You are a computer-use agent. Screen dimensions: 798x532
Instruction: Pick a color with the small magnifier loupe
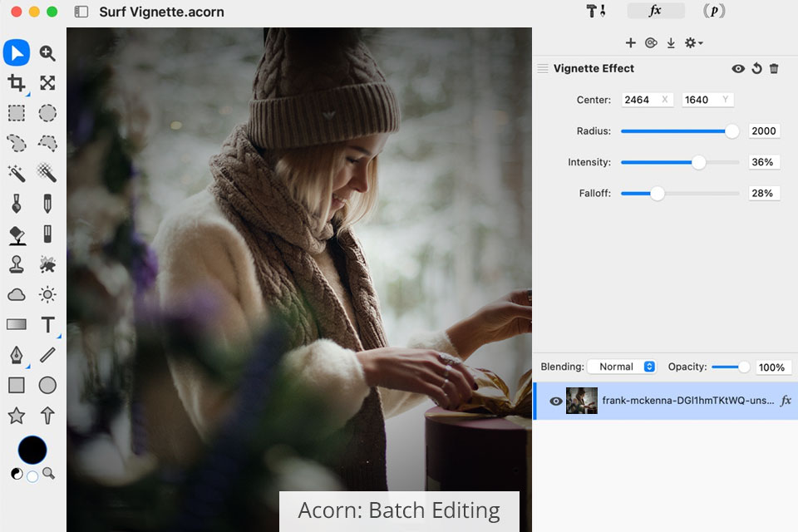click(49, 474)
